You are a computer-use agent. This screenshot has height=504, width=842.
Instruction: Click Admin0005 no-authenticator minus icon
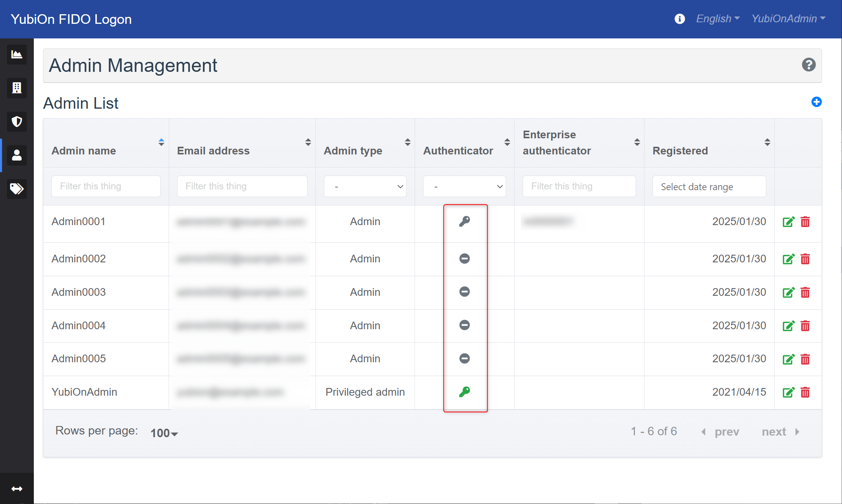pyautogui.click(x=465, y=358)
